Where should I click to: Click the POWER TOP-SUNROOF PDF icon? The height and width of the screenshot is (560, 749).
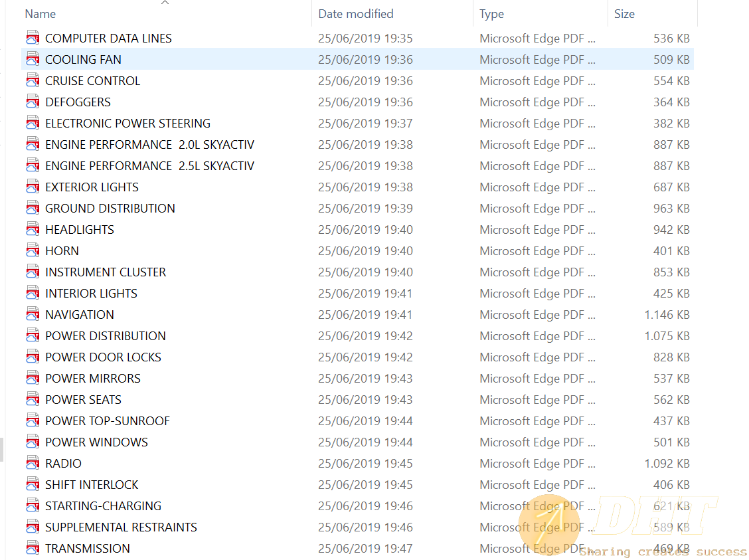point(33,421)
